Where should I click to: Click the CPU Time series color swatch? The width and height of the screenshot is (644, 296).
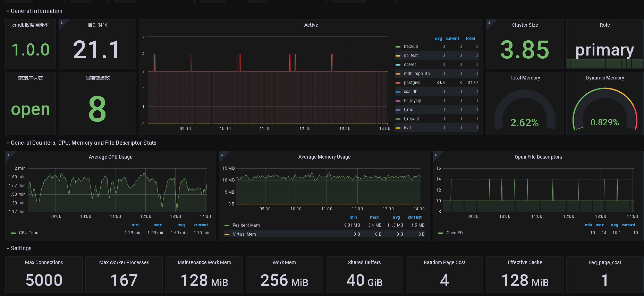13,233
